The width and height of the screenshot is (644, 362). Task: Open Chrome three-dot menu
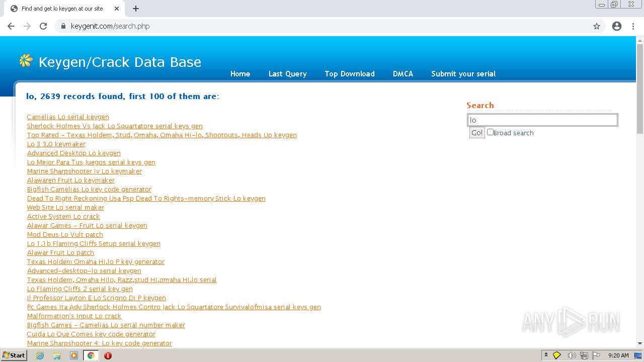(x=633, y=26)
